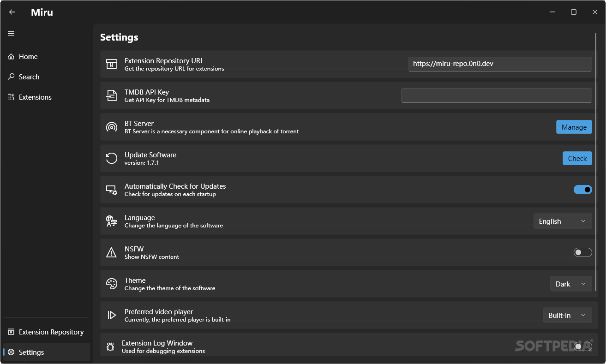This screenshot has height=364, width=606.
Task: Click the Theme palette icon
Action: pyautogui.click(x=112, y=284)
